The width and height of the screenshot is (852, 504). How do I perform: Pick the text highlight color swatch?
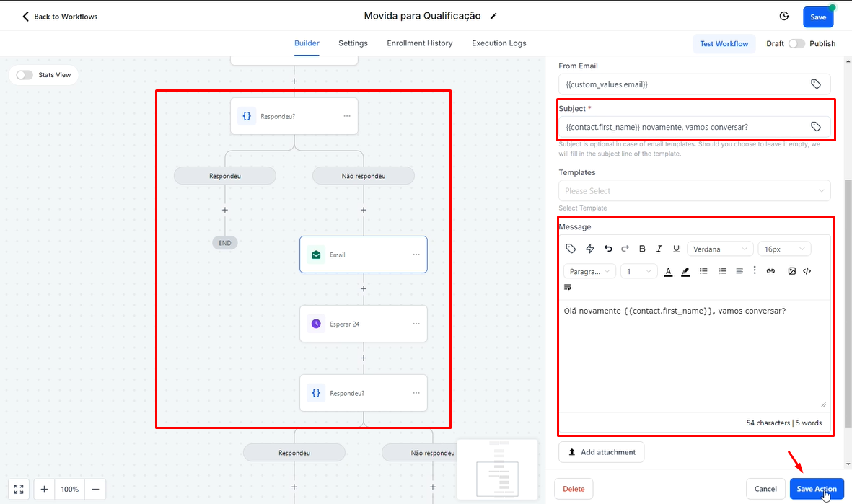[685, 271]
